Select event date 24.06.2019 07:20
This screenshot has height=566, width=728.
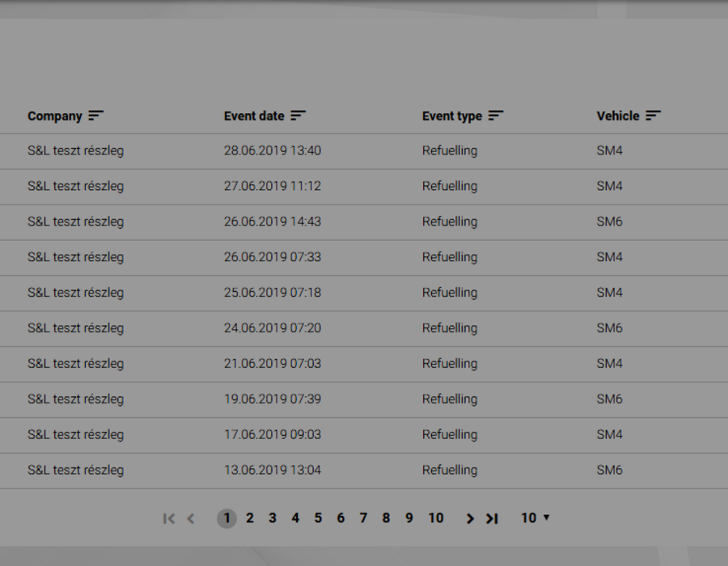point(273,328)
